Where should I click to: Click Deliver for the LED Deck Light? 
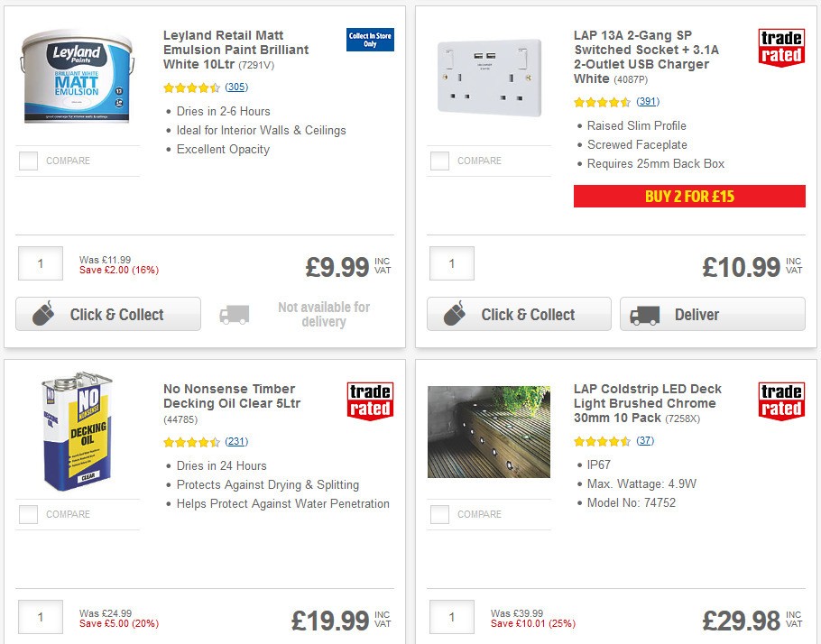tap(712, 640)
